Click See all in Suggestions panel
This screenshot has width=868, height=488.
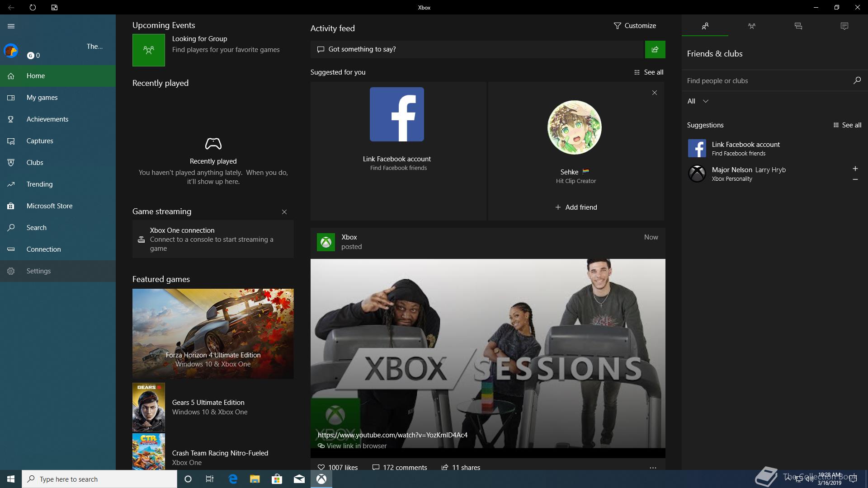[847, 125]
